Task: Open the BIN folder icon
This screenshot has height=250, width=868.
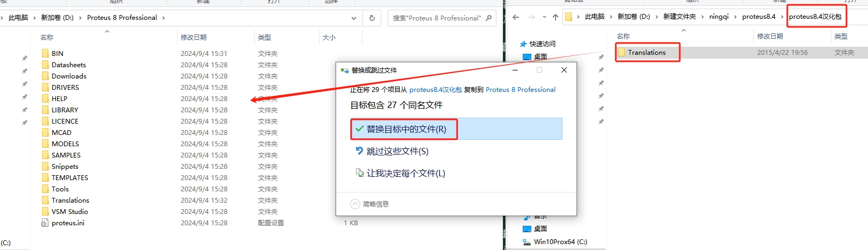Action: tap(45, 53)
